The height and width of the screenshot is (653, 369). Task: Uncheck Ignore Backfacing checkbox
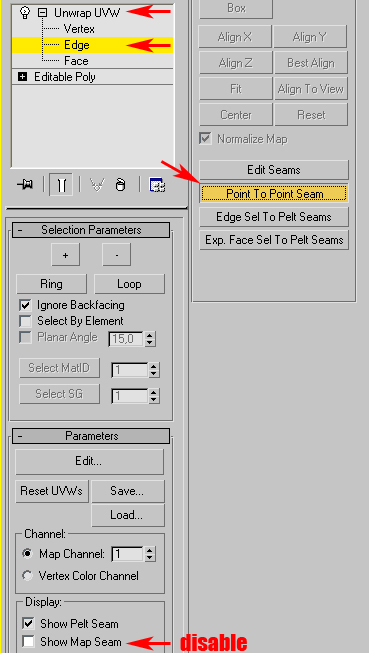click(x=26, y=305)
